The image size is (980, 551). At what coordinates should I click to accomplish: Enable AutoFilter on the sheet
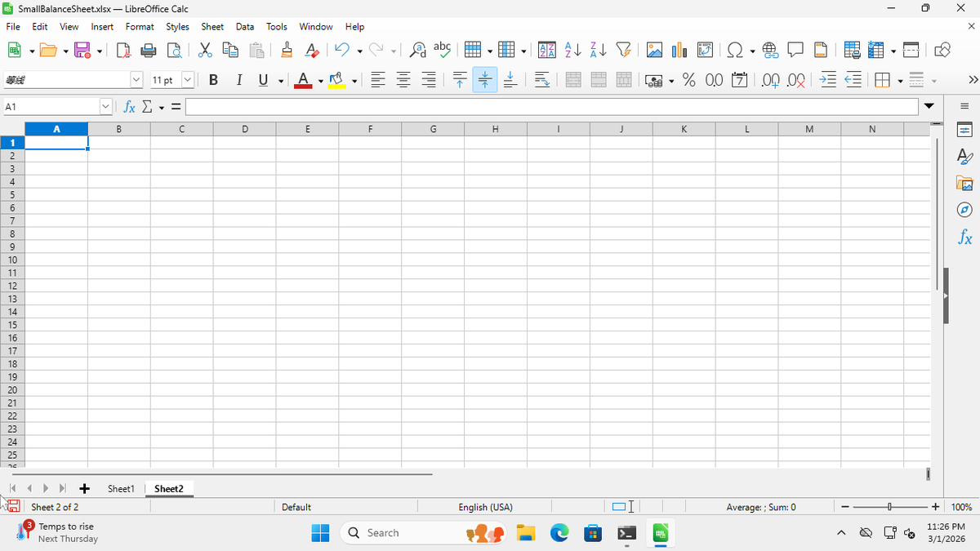(623, 50)
